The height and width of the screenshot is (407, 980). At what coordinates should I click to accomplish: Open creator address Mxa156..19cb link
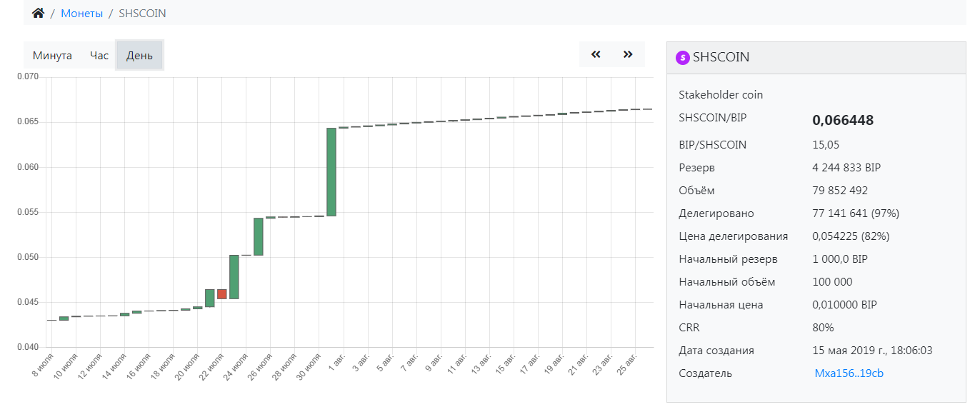tap(849, 373)
